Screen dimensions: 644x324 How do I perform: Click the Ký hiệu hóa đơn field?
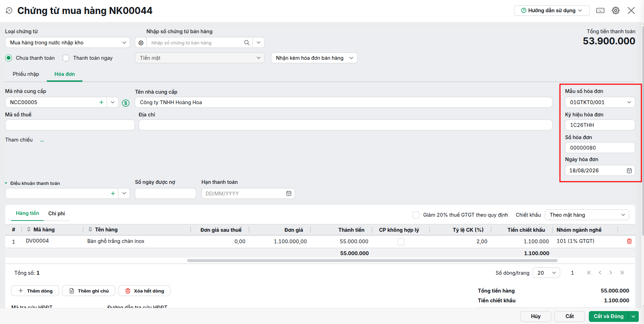pyautogui.click(x=600, y=125)
